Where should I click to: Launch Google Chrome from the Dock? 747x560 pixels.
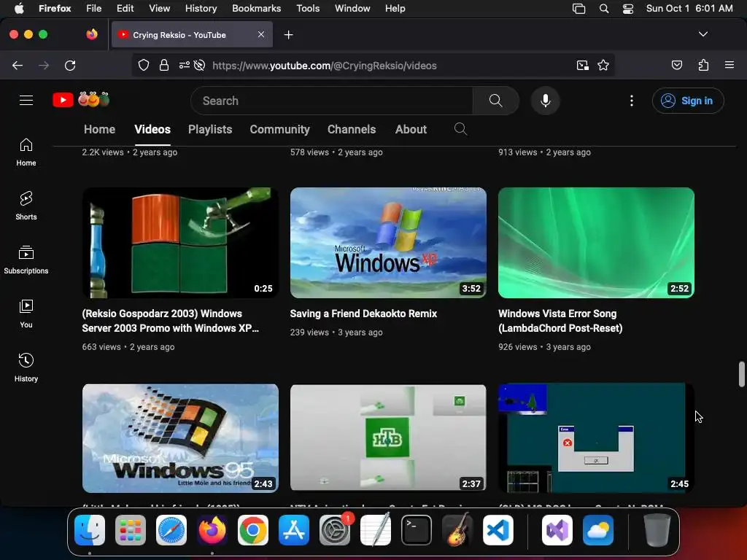(x=253, y=530)
